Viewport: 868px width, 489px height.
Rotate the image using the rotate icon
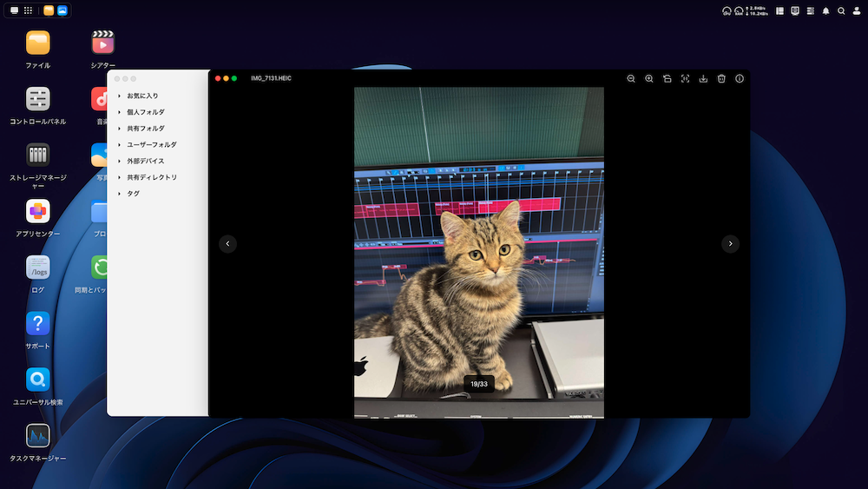point(667,78)
